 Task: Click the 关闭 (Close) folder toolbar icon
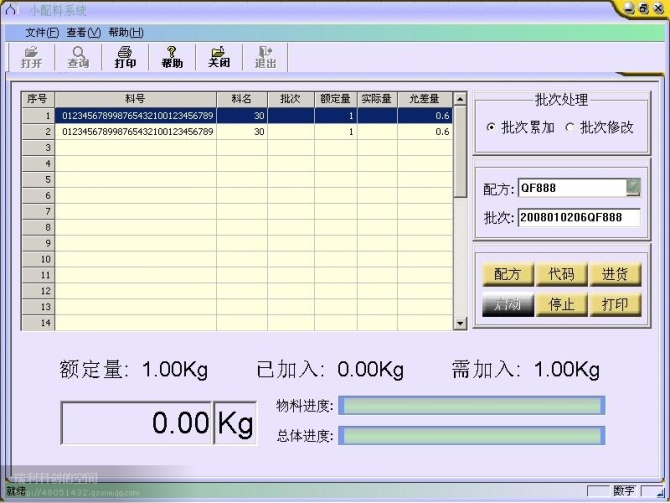tap(219, 57)
